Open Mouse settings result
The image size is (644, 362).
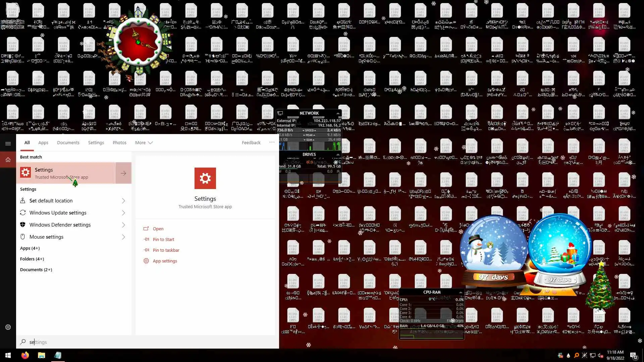coord(46,237)
